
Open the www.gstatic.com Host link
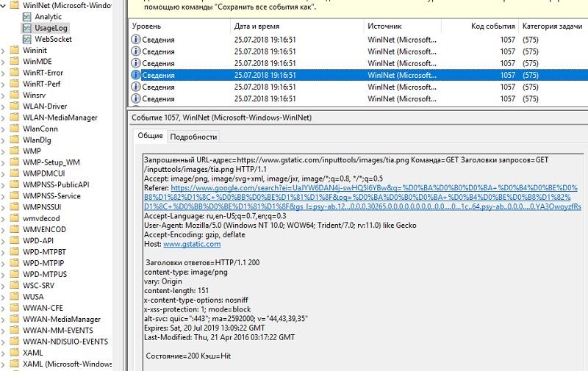tap(192, 244)
